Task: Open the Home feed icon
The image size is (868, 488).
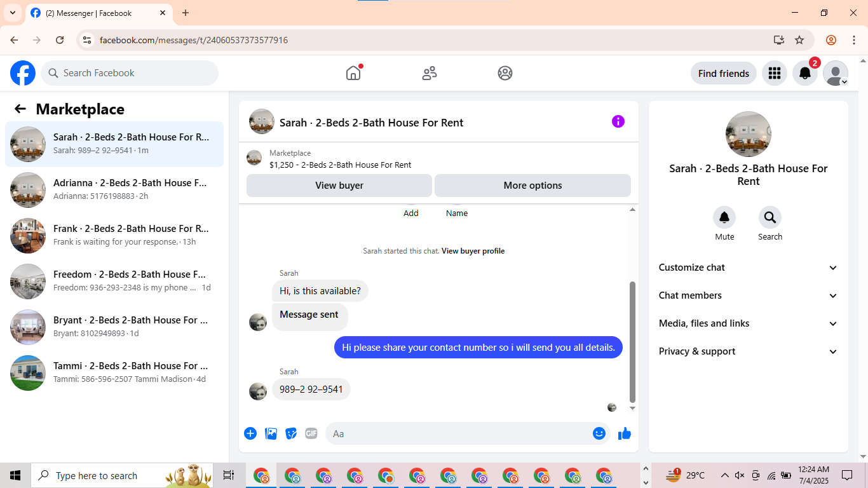Action: coord(353,73)
